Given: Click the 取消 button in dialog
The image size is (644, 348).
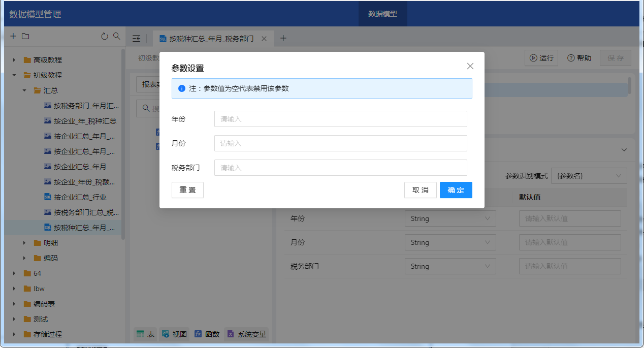Looking at the screenshot, I should 420,190.
